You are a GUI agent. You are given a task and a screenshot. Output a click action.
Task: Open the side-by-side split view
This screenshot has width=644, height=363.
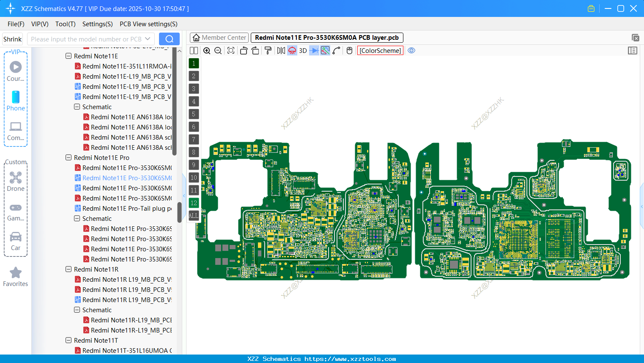(x=194, y=50)
